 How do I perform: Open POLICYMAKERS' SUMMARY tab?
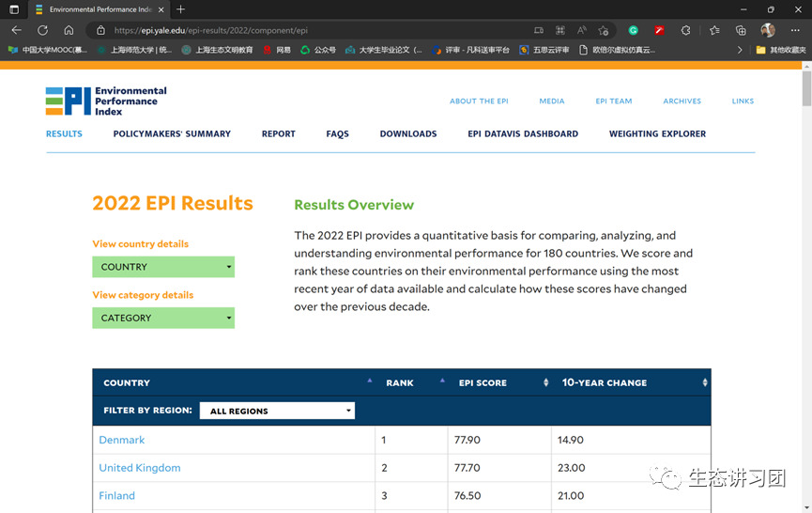coord(172,133)
